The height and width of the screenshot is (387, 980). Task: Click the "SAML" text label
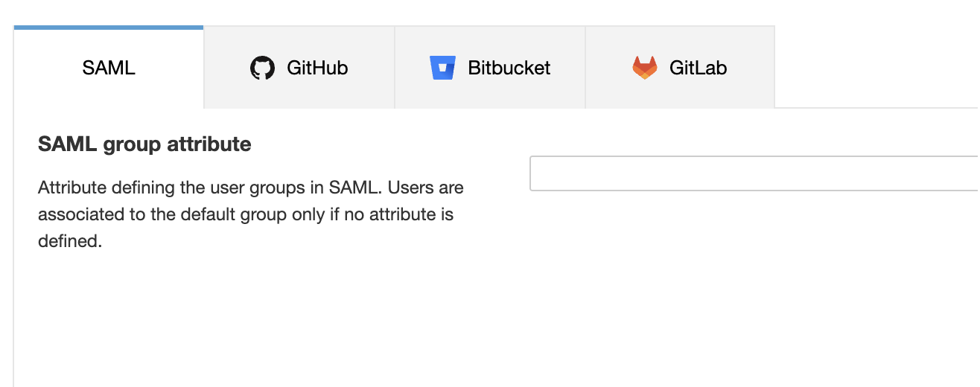click(109, 68)
